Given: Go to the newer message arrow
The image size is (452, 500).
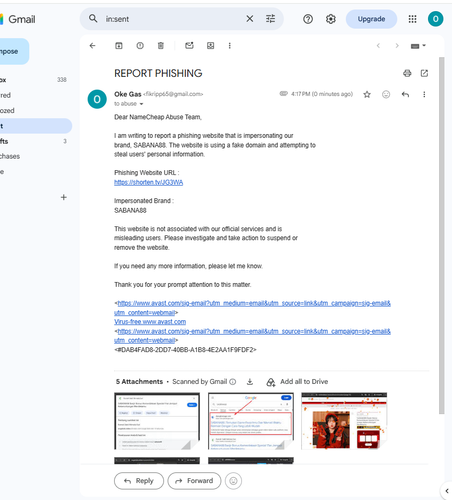Looking at the screenshot, I should [378, 46].
